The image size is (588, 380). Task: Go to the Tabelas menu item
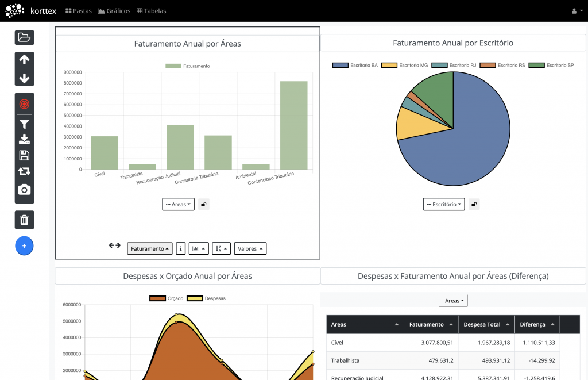click(x=151, y=11)
